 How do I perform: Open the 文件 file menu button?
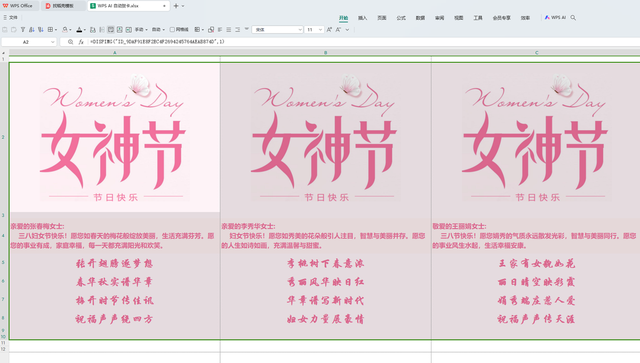click(11, 18)
